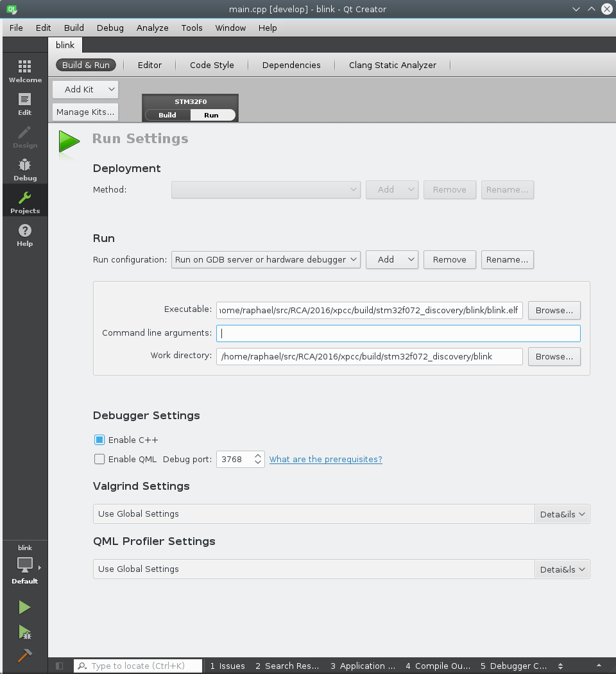Screen dimensions: 616x674
Task: Switch to the Code Style tab
Action: [x=212, y=65]
